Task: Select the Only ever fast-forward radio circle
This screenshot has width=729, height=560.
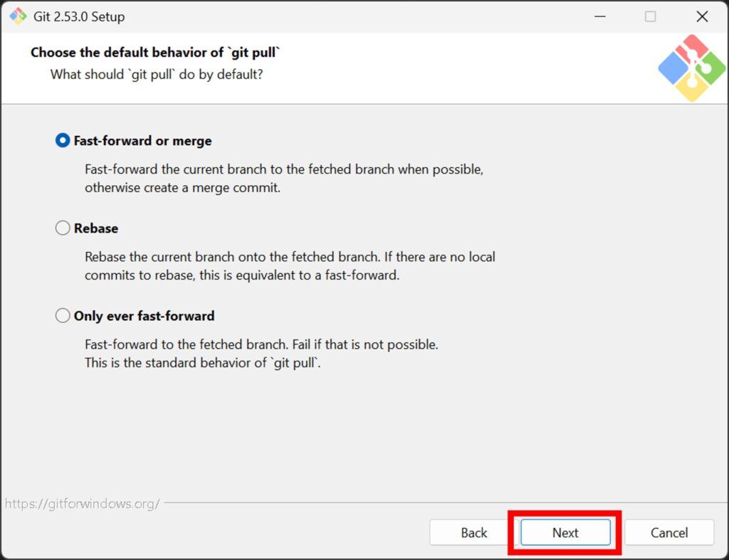Action: [63, 316]
